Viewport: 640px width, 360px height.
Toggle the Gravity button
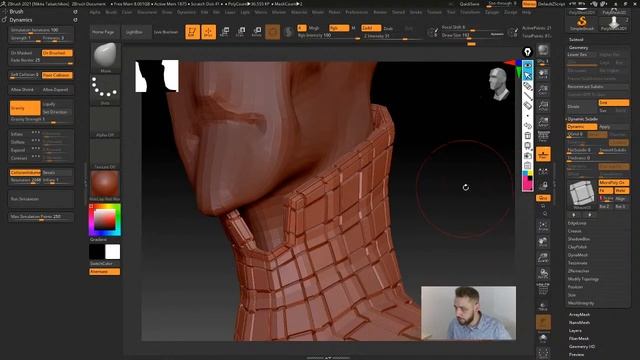tap(25, 108)
